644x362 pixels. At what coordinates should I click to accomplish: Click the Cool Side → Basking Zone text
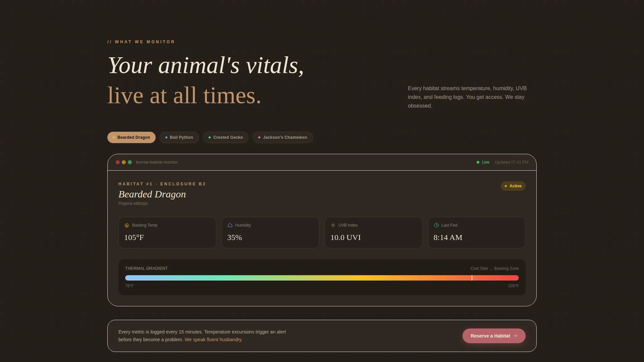point(494,268)
